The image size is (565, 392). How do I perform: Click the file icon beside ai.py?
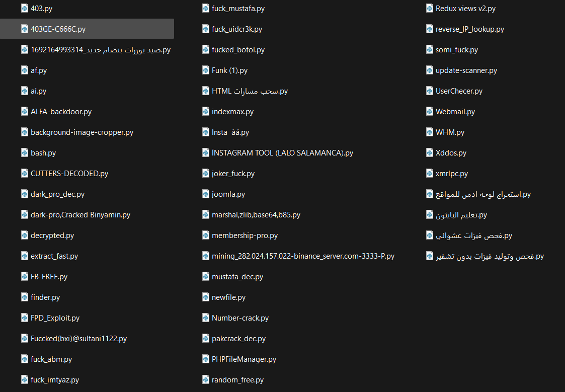coord(25,91)
